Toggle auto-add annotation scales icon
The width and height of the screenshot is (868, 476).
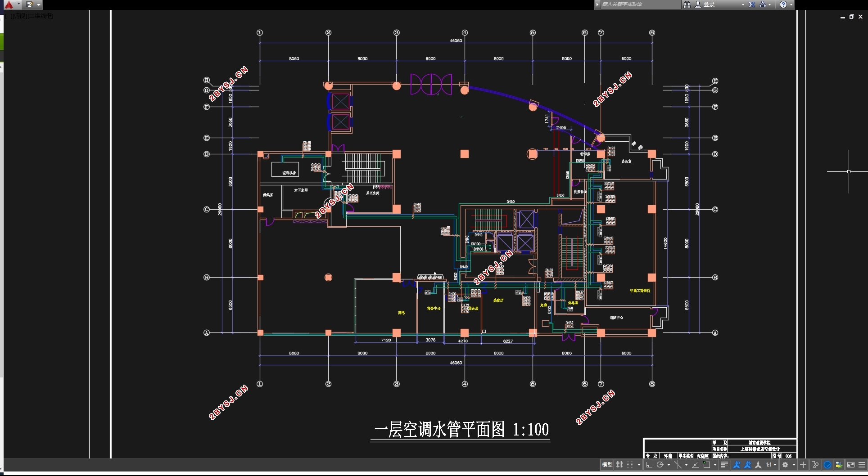[747, 465]
